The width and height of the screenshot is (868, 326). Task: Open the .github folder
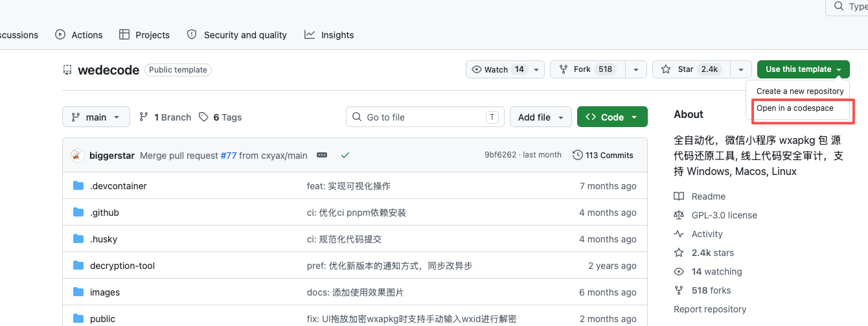click(104, 213)
